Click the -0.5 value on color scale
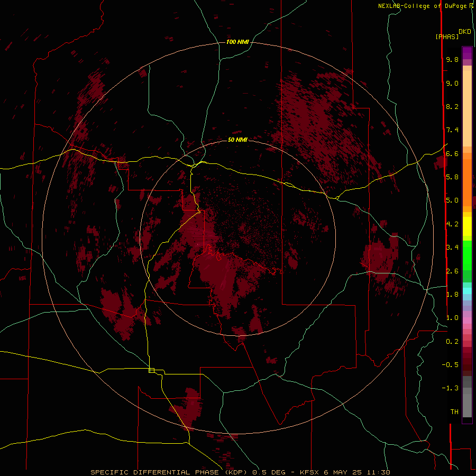The width and height of the screenshot is (476, 476). pyautogui.click(x=450, y=365)
